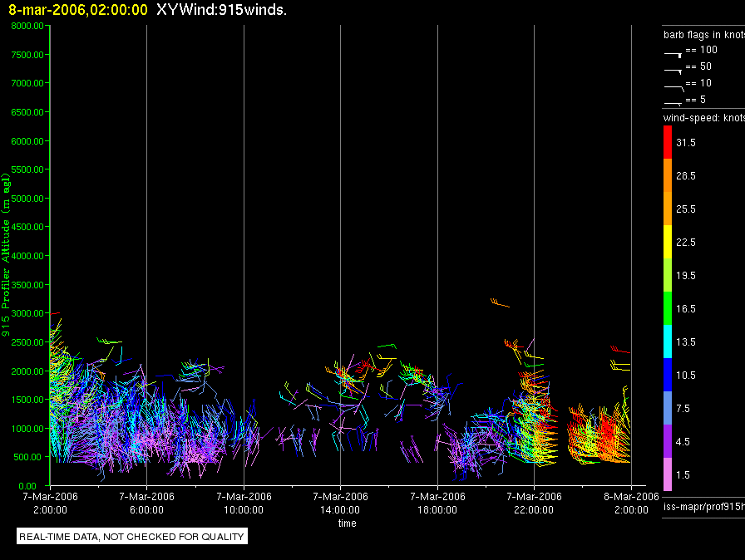Click the 8-Mar-2006 2:00:00 time axis label

point(631,503)
